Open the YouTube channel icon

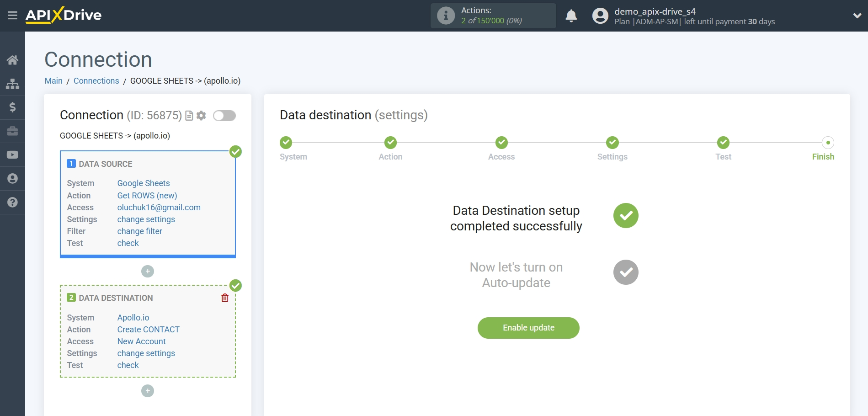(x=12, y=155)
